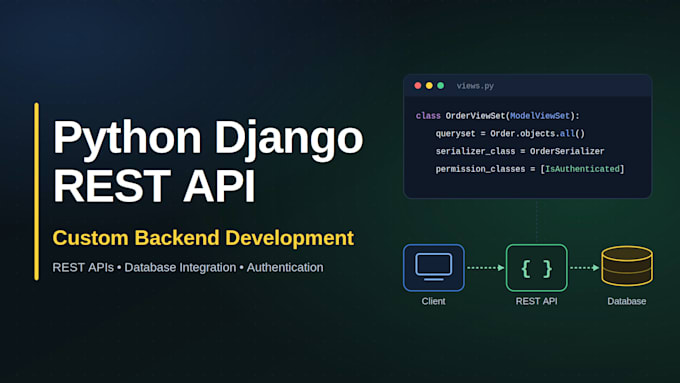This screenshot has height=383, width=680.
Task: Click the yellow window dot in the code panel
Action: 429,85
